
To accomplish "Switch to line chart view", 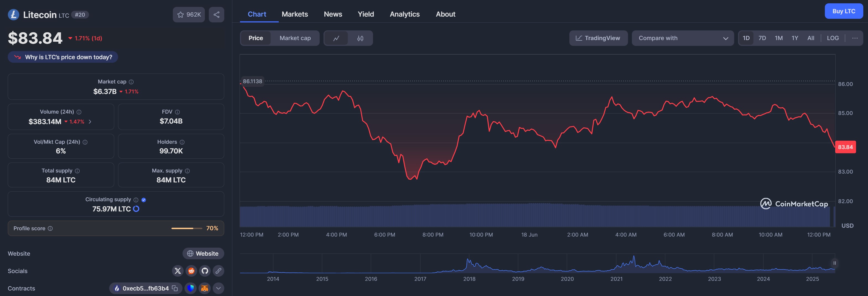I will click(x=336, y=38).
